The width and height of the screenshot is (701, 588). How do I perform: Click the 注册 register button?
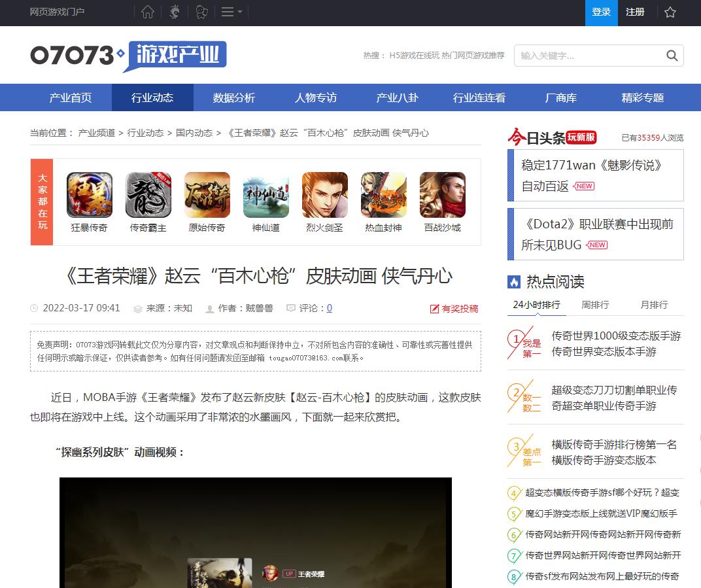pos(635,12)
